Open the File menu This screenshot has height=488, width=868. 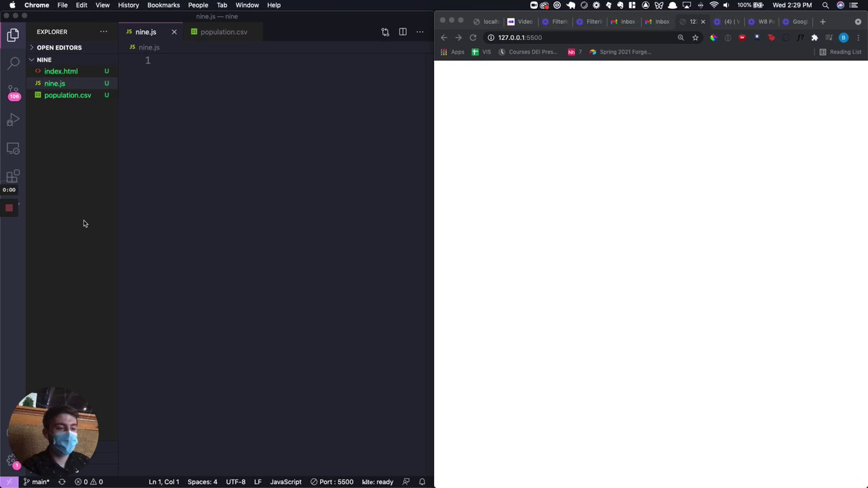pyautogui.click(x=62, y=5)
